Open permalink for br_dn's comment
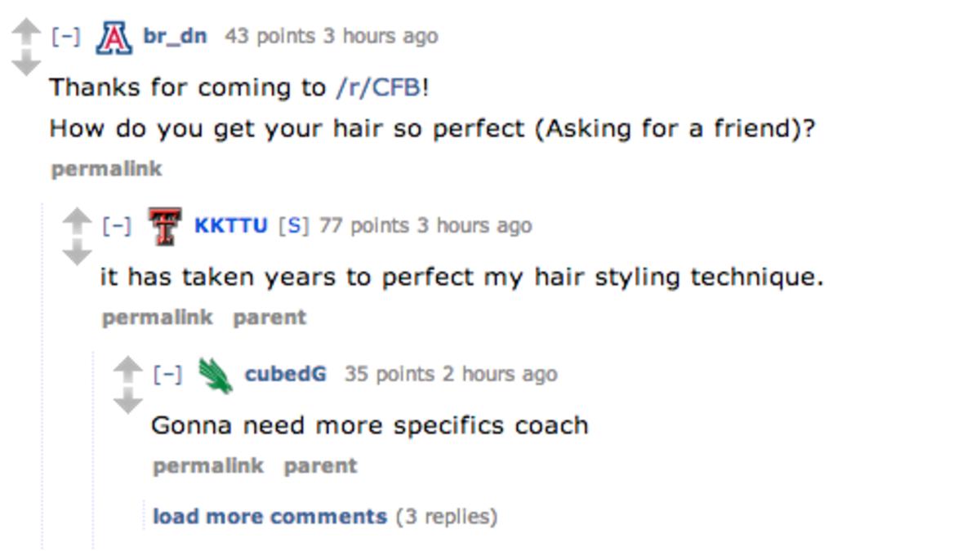This screenshot has width=980, height=551. click(x=106, y=169)
